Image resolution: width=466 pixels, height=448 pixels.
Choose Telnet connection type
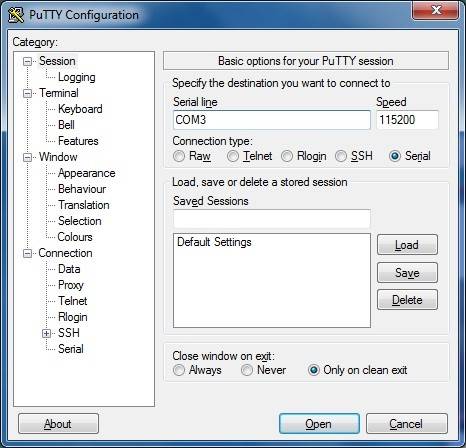tap(233, 156)
